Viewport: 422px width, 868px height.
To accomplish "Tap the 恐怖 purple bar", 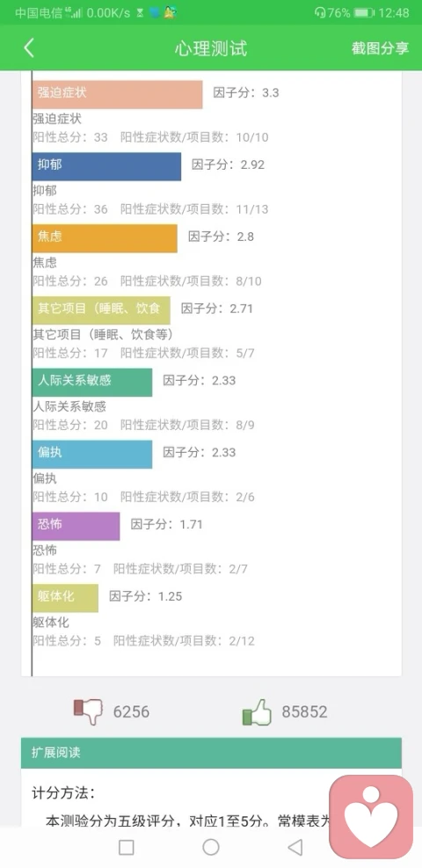I will click(x=76, y=527).
